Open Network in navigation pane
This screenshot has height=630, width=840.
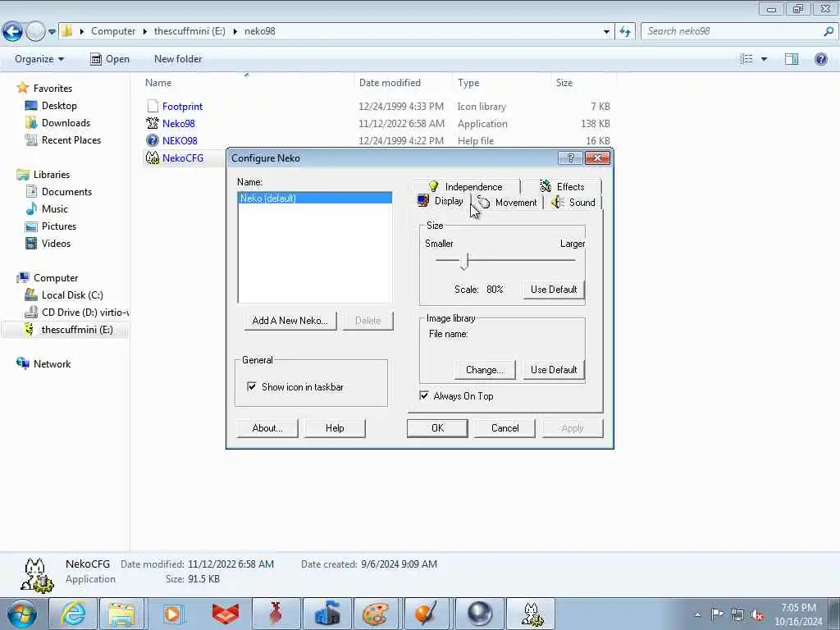(52, 363)
